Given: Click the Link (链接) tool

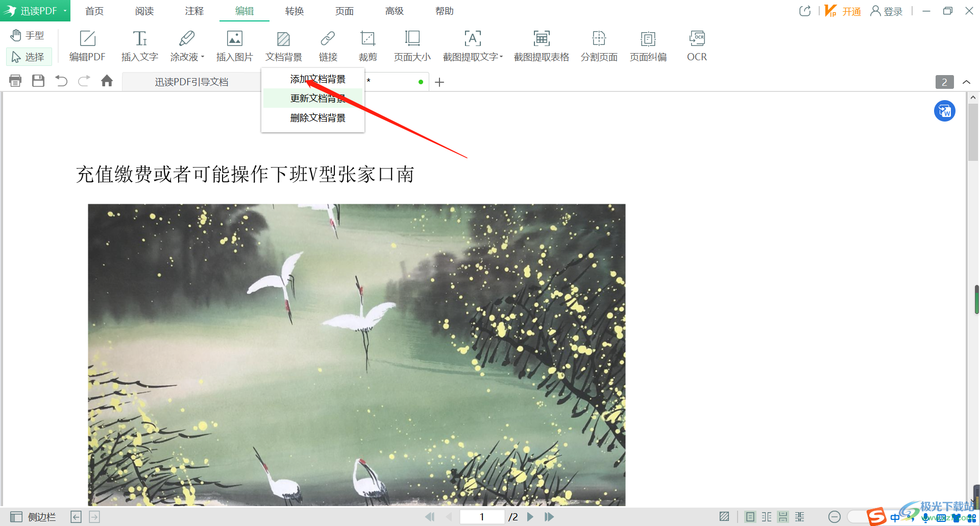Looking at the screenshot, I should [328, 46].
